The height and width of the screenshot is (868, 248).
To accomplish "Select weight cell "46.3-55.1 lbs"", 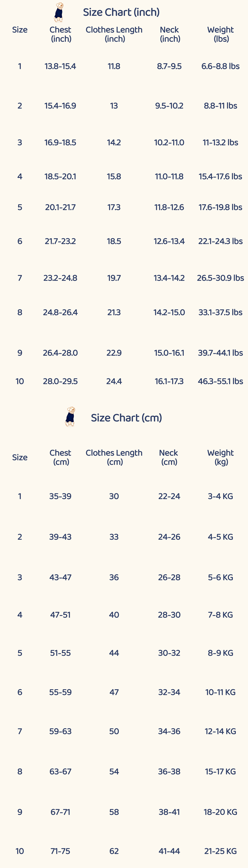I will 220,381.
